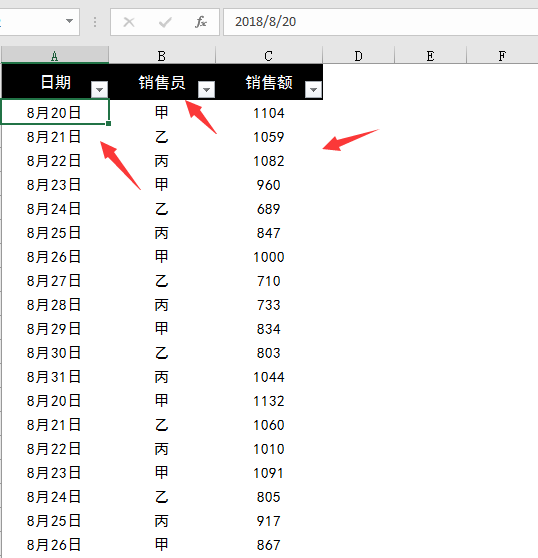Click the 日期 header cell

point(55,81)
